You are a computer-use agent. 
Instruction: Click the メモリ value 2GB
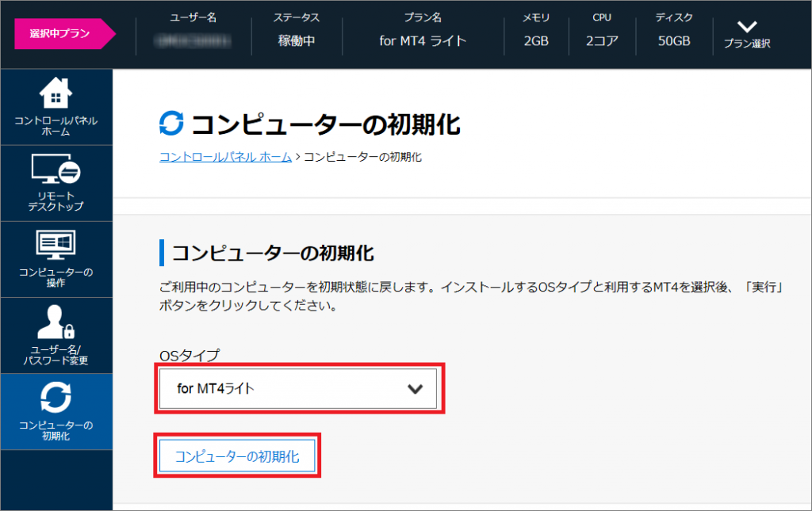pyautogui.click(x=536, y=41)
